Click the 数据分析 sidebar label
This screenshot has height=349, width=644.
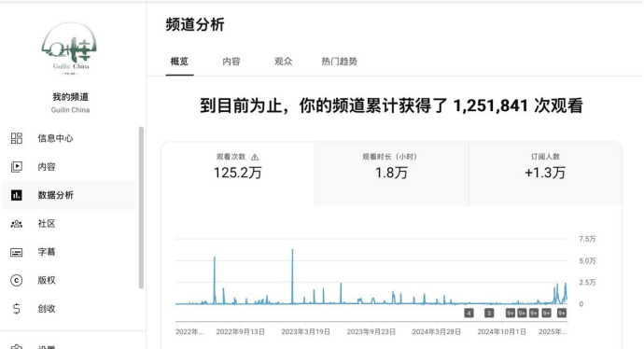(55, 195)
